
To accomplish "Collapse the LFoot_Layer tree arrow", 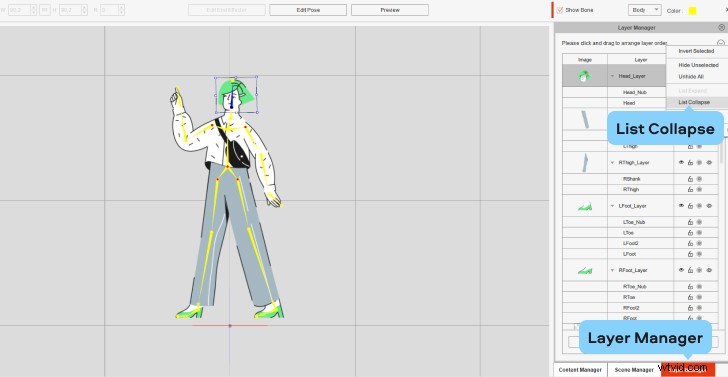I will click(612, 206).
